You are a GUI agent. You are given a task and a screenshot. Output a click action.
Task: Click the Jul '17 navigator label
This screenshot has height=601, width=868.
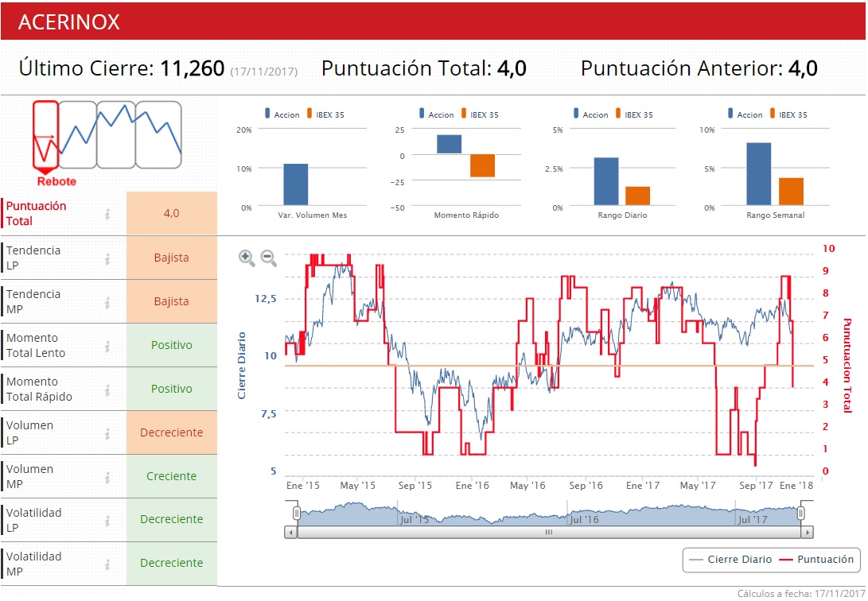click(x=753, y=520)
